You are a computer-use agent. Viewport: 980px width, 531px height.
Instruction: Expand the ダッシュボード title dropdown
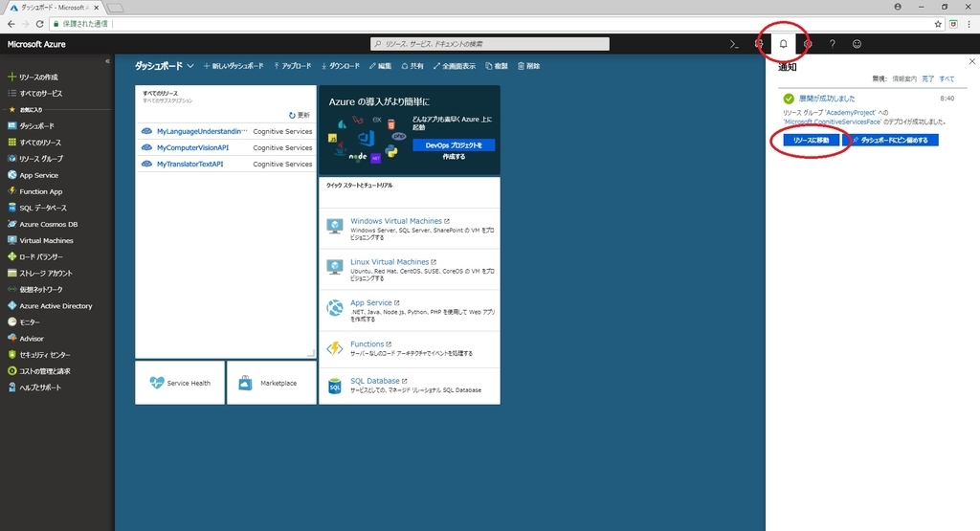pos(190,66)
